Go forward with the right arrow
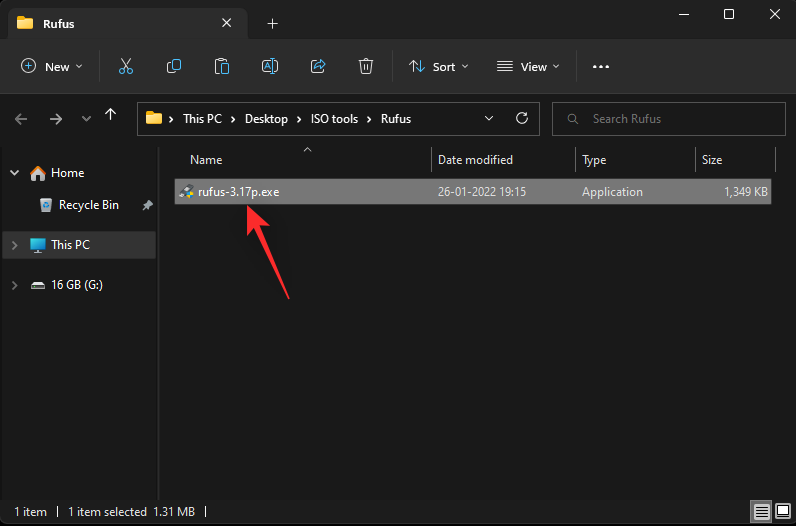Image resolution: width=796 pixels, height=526 pixels. click(56, 119)
